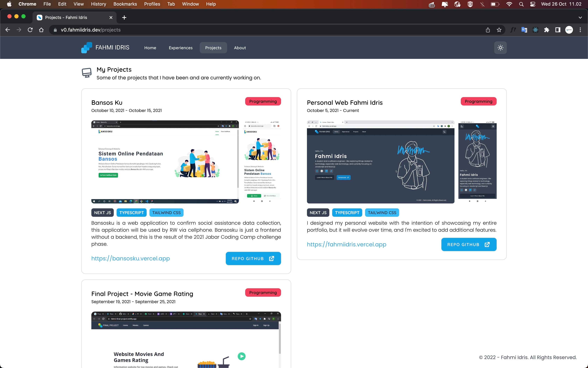View site info lock icon
Viewport: 588px width, 368px height.
tap(55, 30)
